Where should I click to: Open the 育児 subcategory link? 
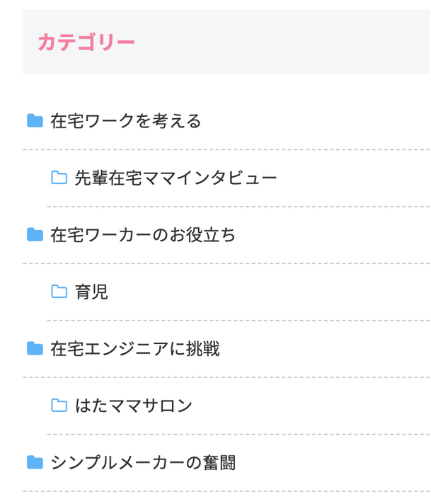[x=91, y=292]
